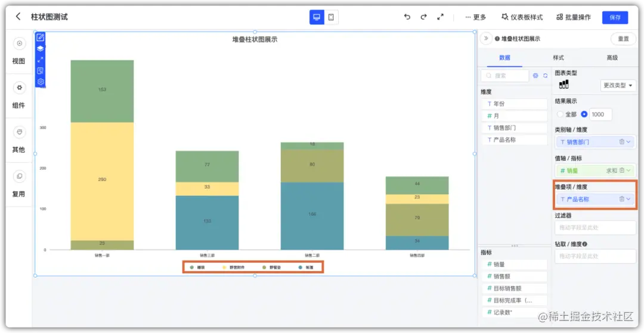Select the 目标销售额 indicator field
The width and height of the screenshot is (644, 333).
tap(514, 288)
